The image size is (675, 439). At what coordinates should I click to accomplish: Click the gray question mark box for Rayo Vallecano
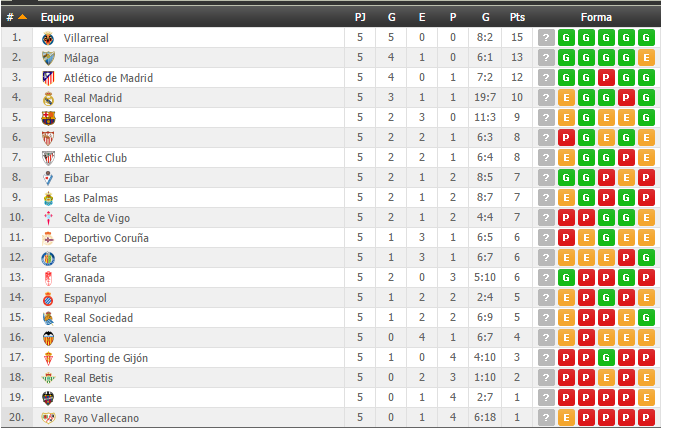click(x=546, y=417)
